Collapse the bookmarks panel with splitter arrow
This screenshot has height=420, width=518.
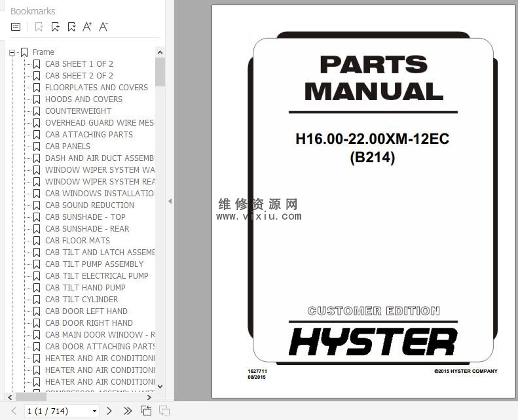[x=170, y=201]
